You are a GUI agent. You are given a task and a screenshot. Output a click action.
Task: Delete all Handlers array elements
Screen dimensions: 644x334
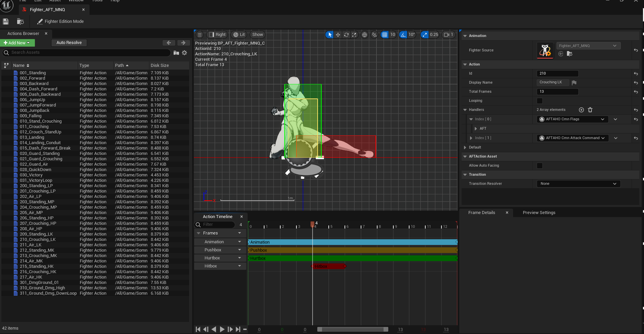pyautogui.click(x=590, y=110)
